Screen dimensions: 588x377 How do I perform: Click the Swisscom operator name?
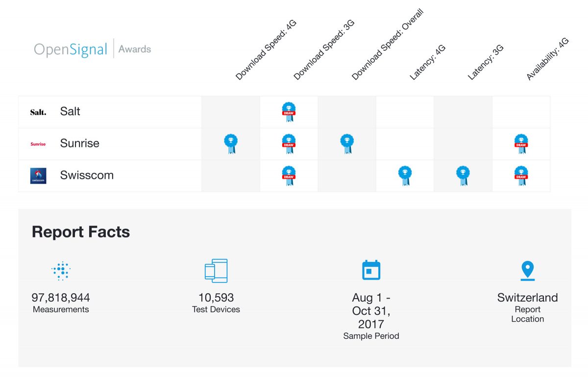(87, 175)
